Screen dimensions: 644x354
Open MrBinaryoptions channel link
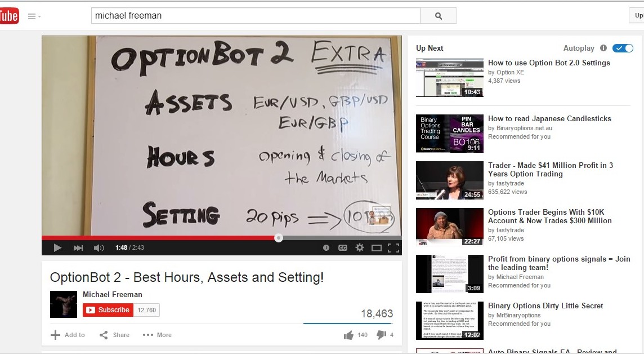(x=518, y=315)
